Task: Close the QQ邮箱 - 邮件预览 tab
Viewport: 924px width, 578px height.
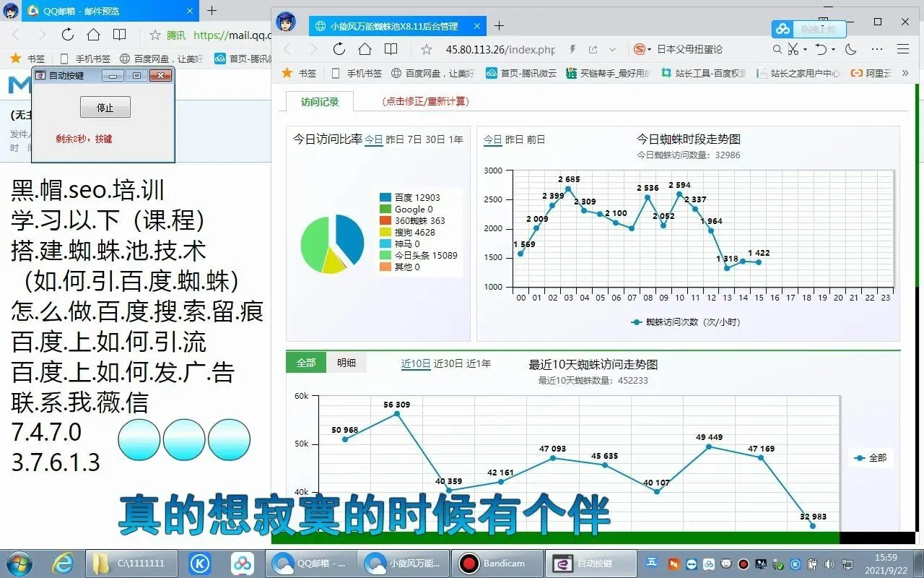Action: (x=190, y=11)
